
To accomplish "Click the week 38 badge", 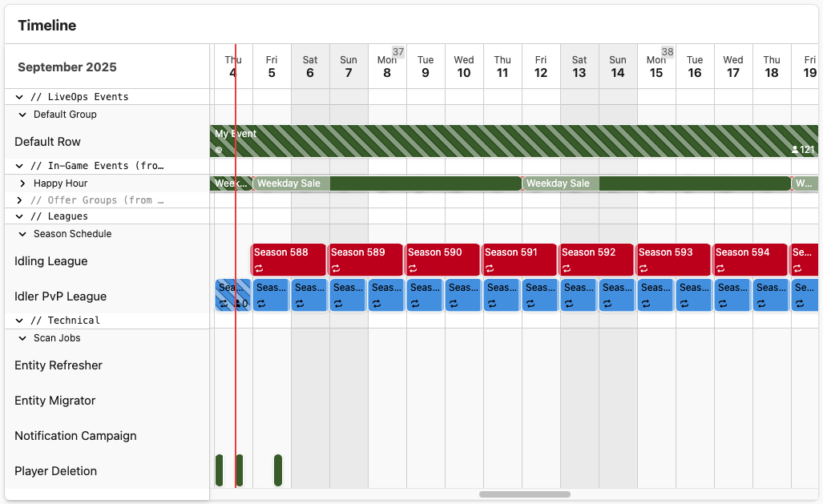I will [667, 51].
